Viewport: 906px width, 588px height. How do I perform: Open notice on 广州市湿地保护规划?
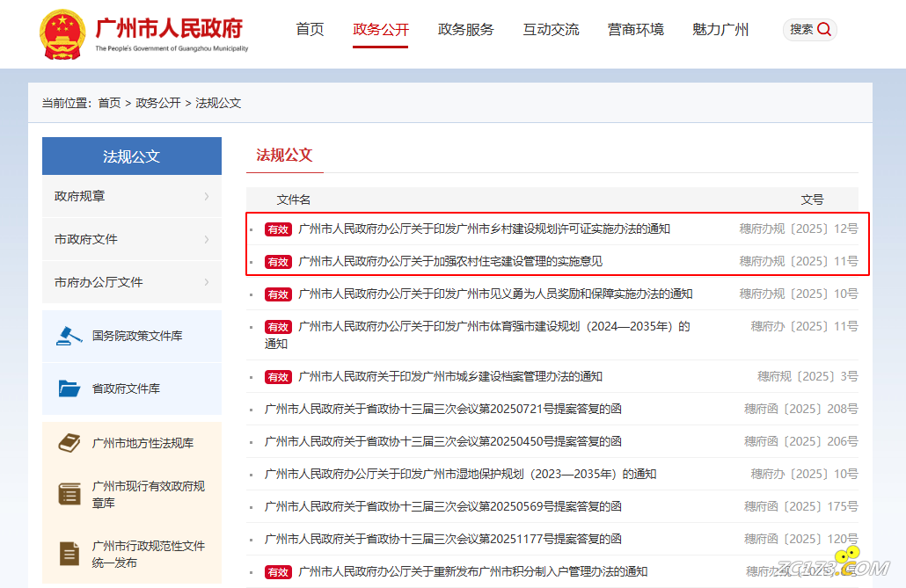[461, 475]
